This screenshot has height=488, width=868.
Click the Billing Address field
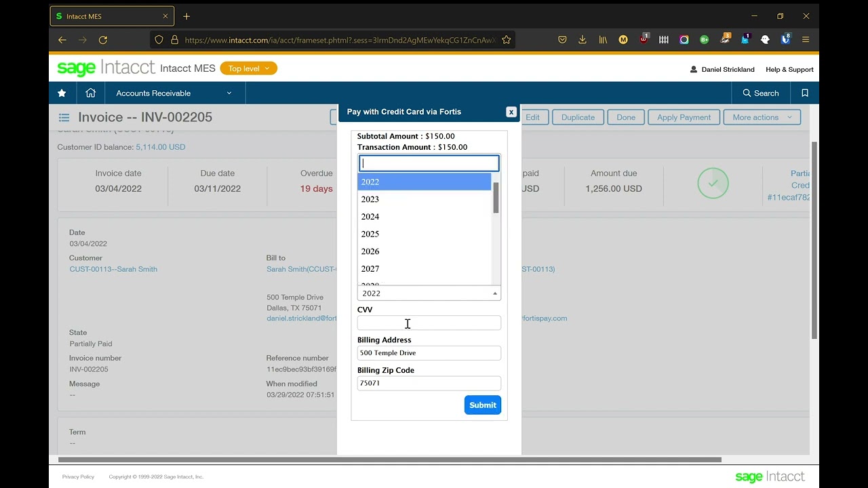429,353
